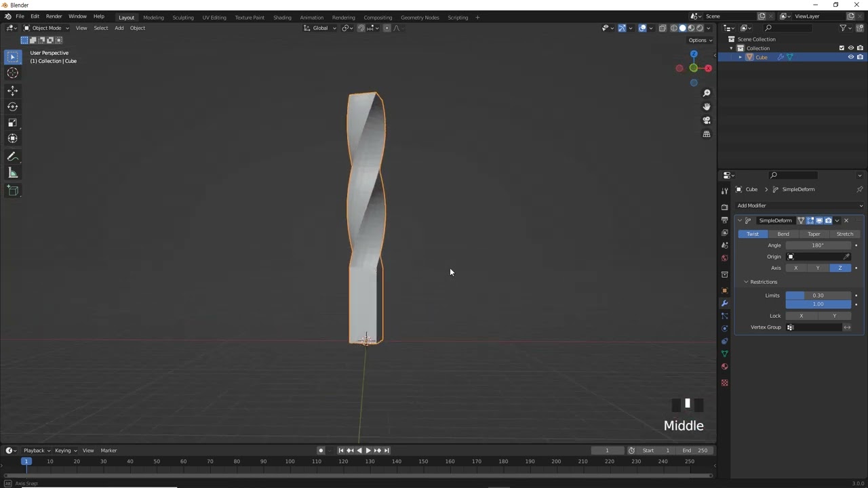Switch to the Modeling workspace tab

[x=153, y=17]
